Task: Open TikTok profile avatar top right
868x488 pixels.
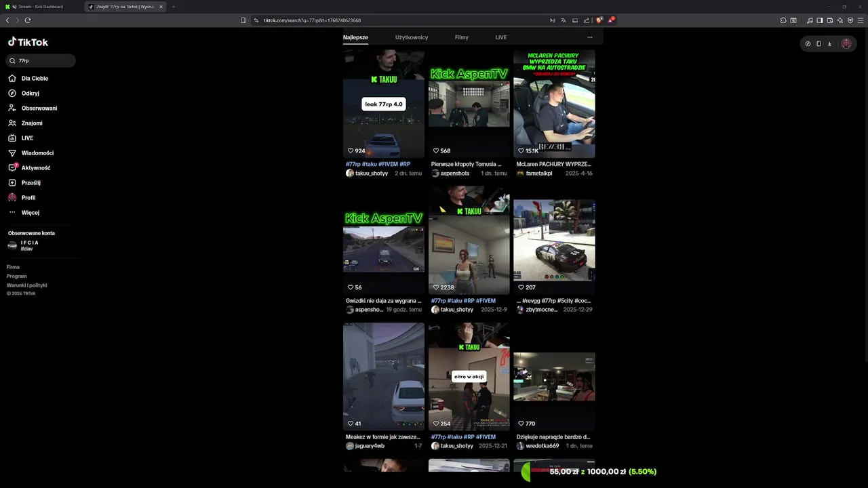Action: coord(846,44)
